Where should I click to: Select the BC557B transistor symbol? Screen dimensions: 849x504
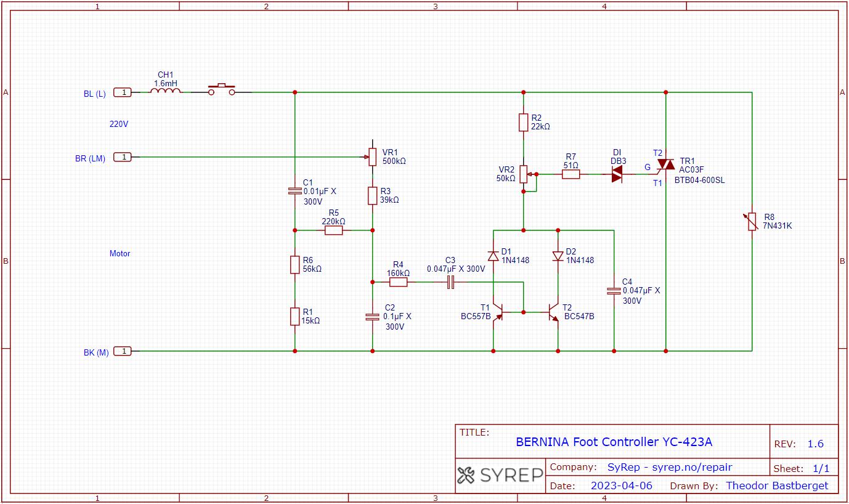499,312
